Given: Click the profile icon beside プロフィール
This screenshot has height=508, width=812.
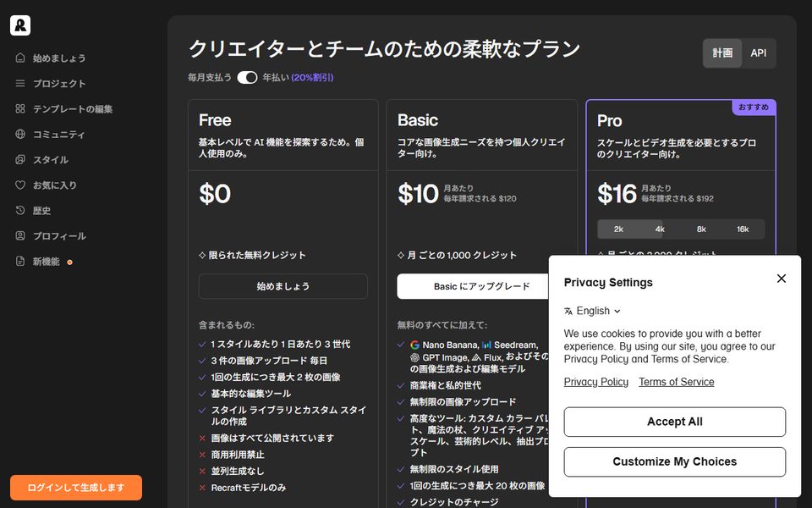Looking at the screenshot, I should point(20,235).
